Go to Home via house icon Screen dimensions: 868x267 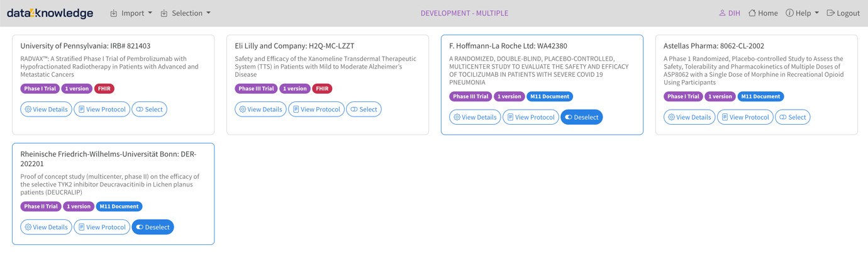(x=752, y=13)
